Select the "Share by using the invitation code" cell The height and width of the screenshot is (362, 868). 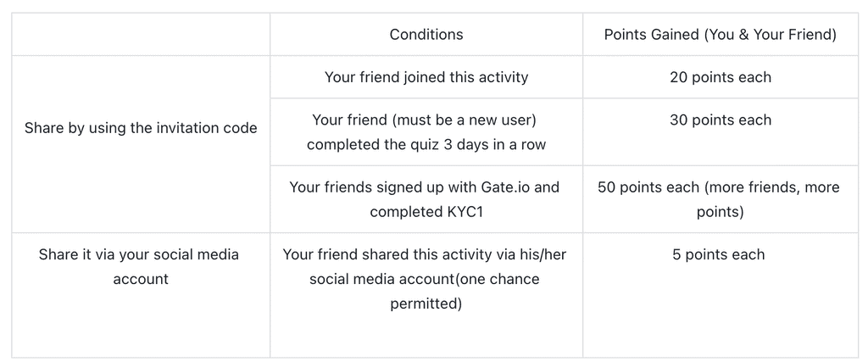pos(141,128)
